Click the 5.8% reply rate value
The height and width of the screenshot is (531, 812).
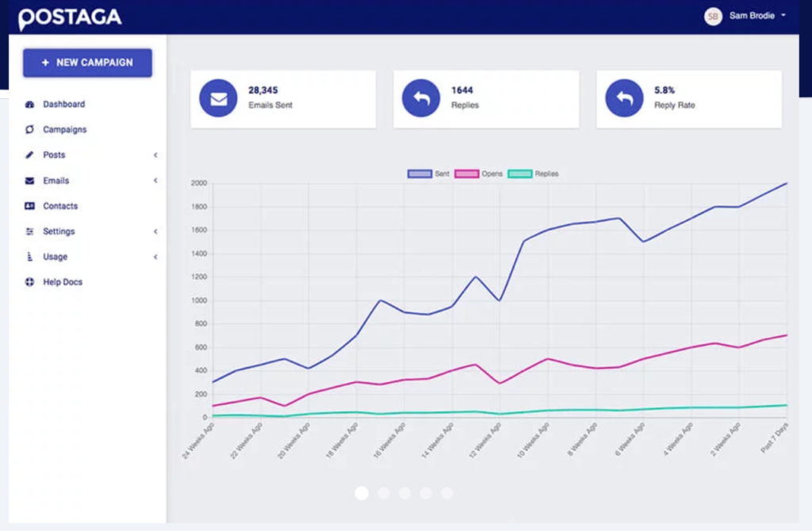pos(665,90)
